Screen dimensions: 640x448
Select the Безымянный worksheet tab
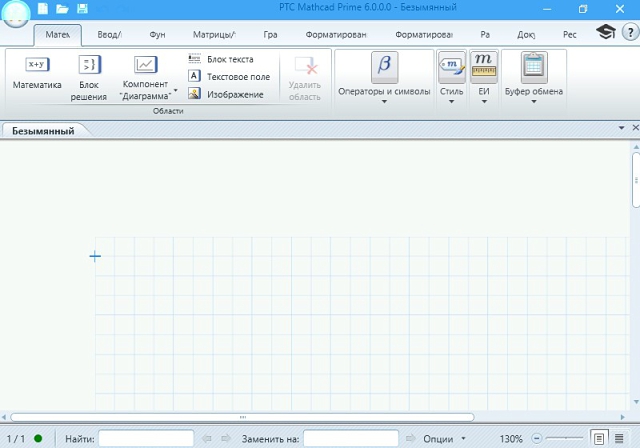click(x=43, y=131)
